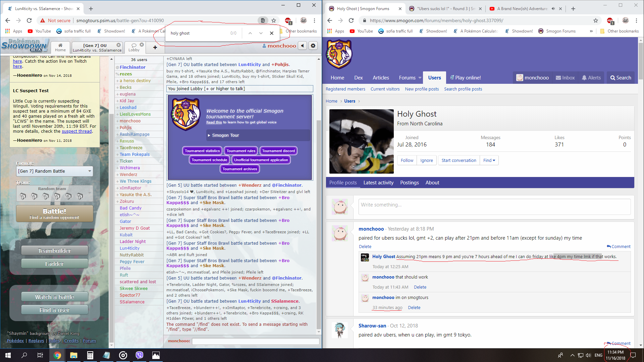Reload the Smogon forums page
The height and width of the screenshot is (362, 644).
point(351,20)
